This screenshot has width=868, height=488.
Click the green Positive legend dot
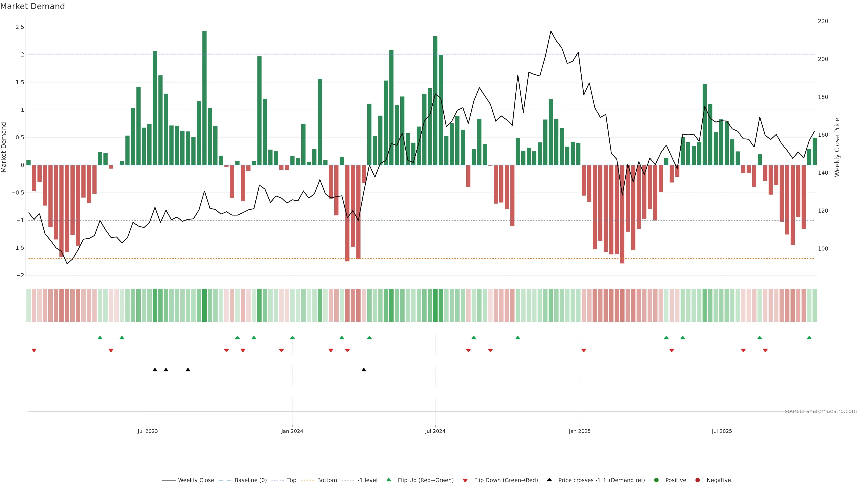click(656, 480)
